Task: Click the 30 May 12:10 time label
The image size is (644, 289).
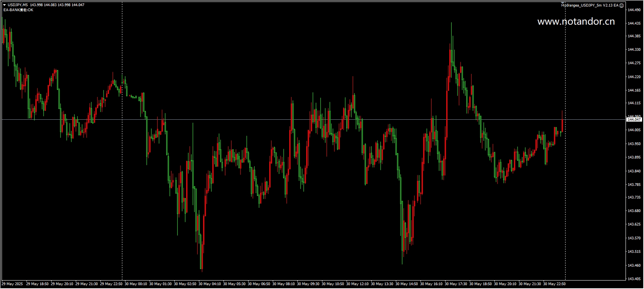Action: coord(357,284)
